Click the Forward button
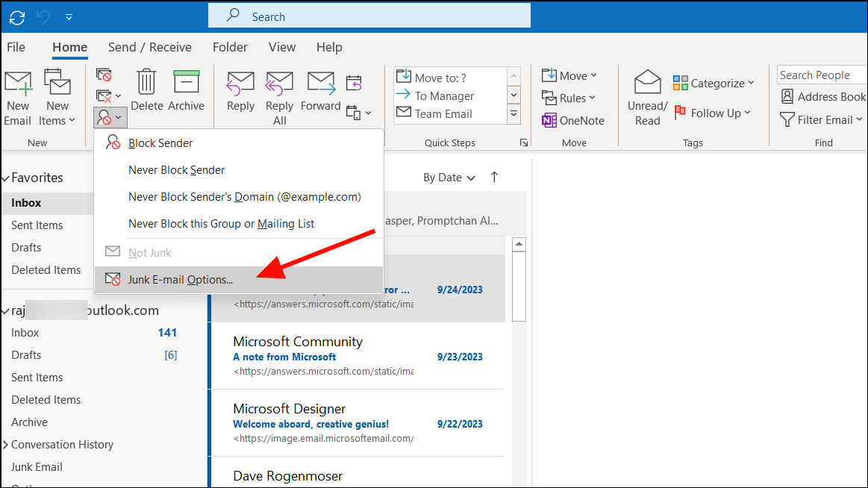 [x=320, y=92]
